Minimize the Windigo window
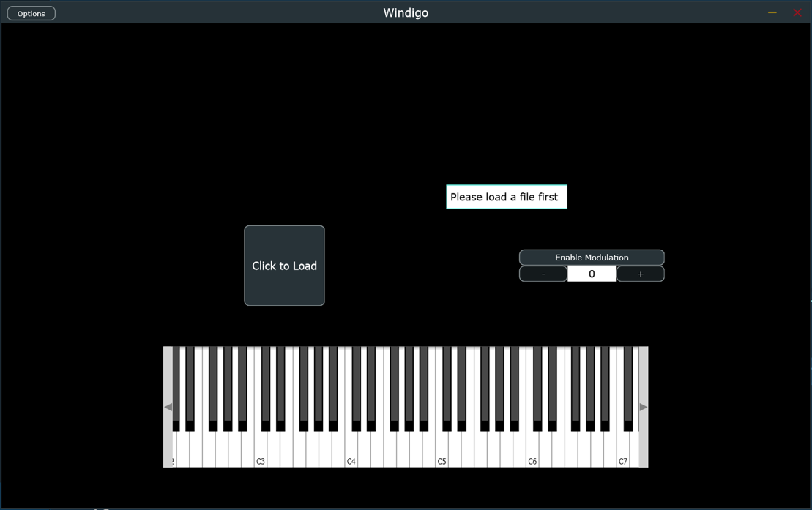 pyautogui.click(x=772, y=12)
